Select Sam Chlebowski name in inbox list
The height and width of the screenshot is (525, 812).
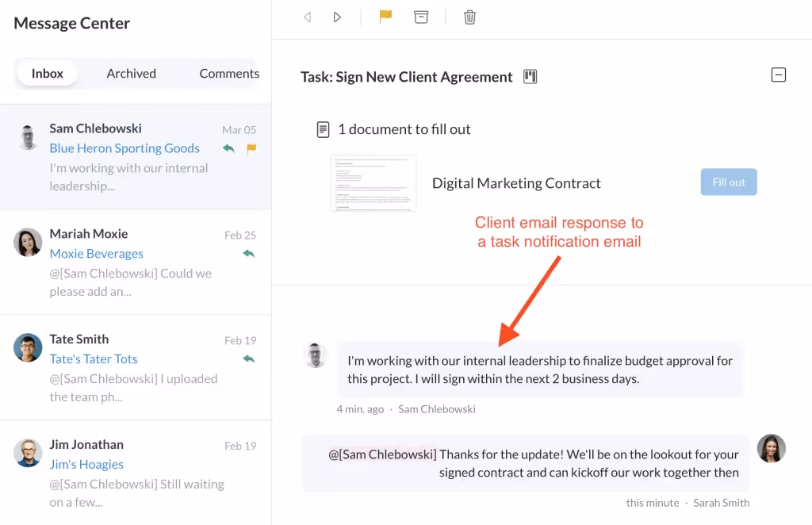pos(95,128)
